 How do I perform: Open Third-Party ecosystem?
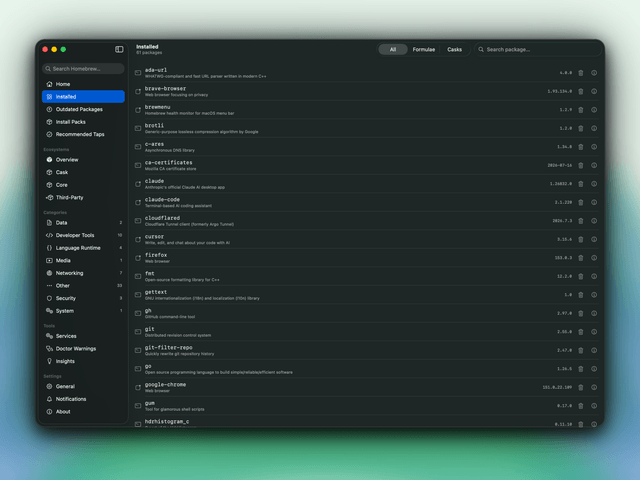[x=83, y=198]
